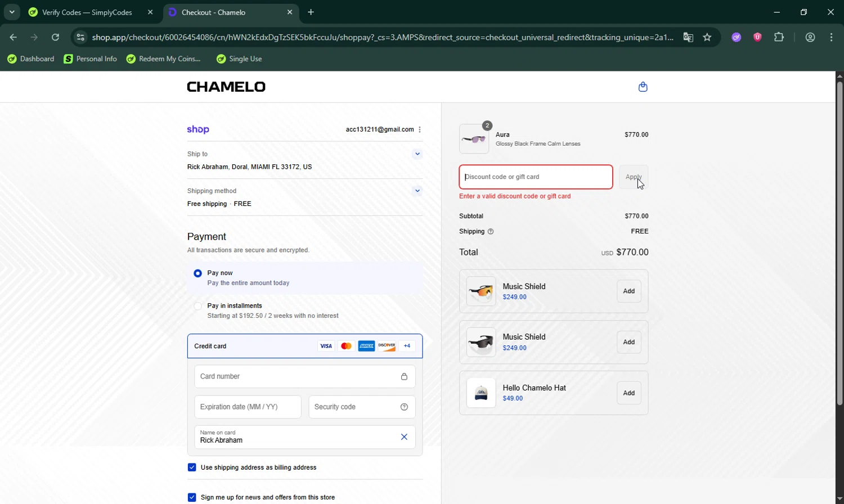Open the translate page icon
The height and width of the screenshot is (504, 844).
pos(688,37)
